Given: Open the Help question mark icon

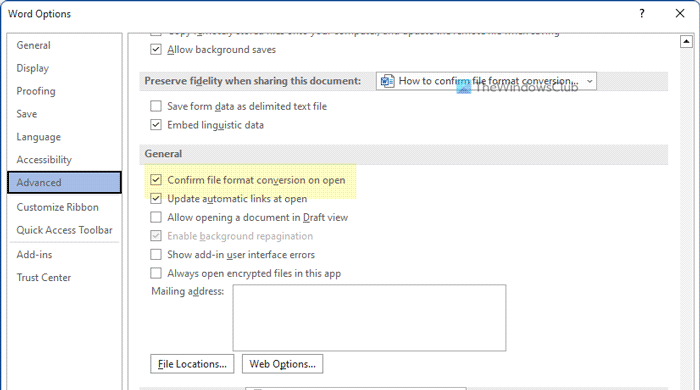Looking at the screenshot, I should (642, 13).
